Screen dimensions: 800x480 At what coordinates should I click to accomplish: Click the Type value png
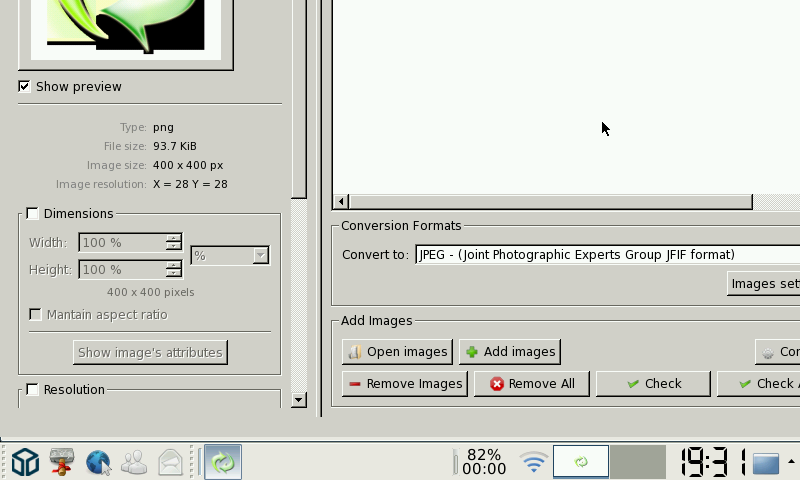tap(163, 128)
